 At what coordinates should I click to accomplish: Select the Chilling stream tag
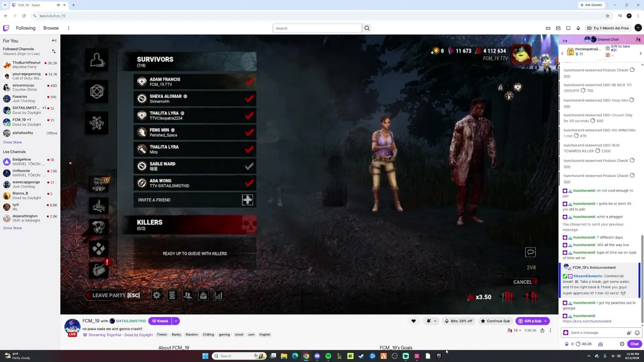tap(208, 334)
